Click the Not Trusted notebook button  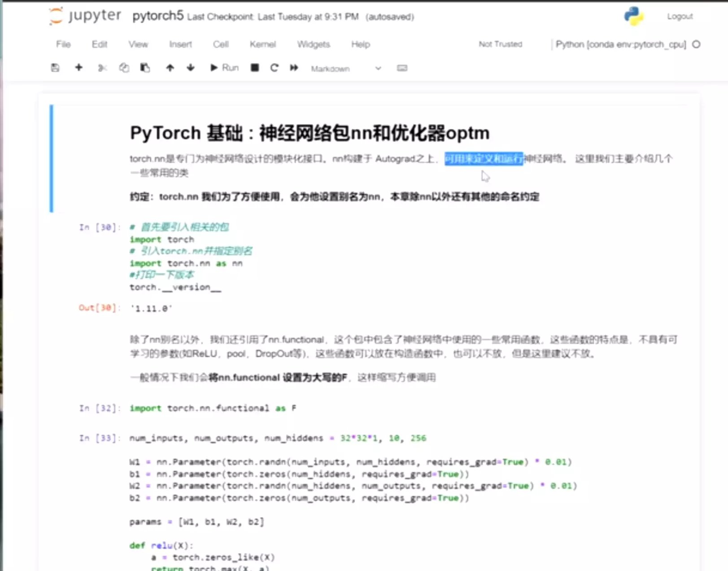[x=501, y=44]
